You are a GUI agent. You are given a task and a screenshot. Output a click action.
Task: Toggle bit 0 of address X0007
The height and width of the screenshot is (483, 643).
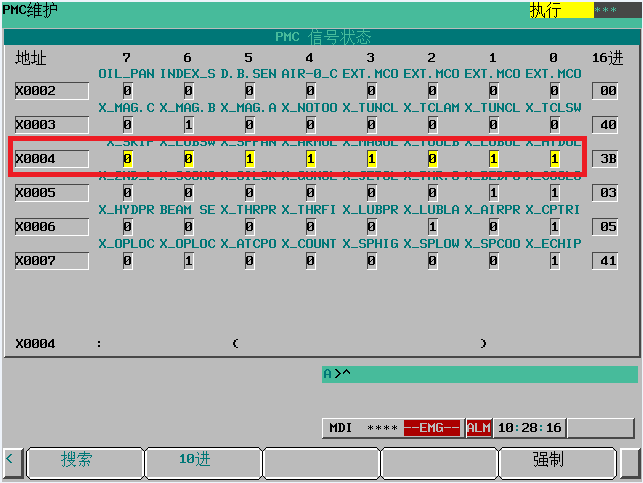(554, 261)
